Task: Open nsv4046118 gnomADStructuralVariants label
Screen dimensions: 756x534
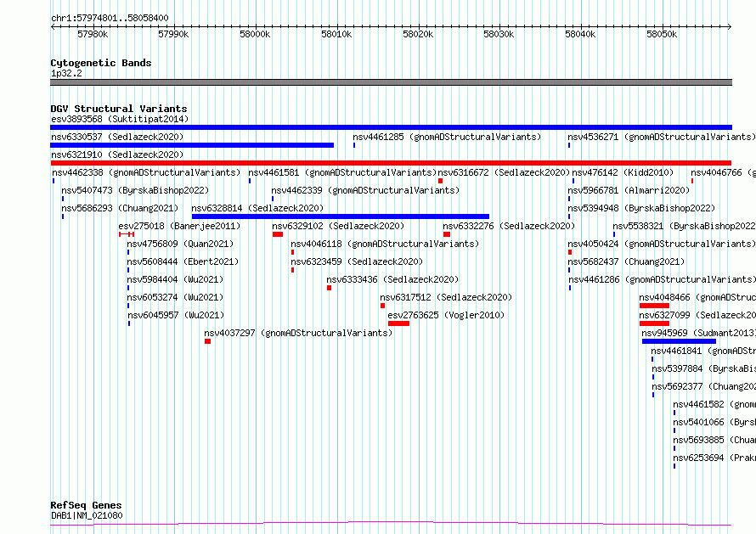Action: [385, 244]
